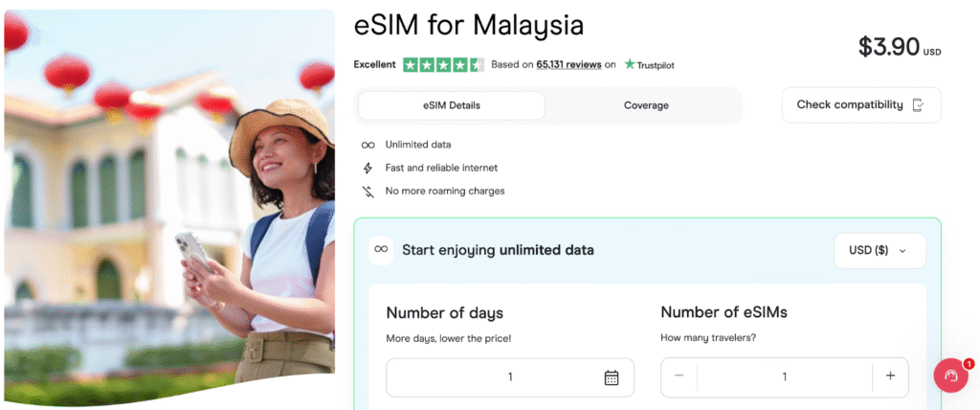
Task: Click the Number of eSIMs value field
Action: coord(784,376)
